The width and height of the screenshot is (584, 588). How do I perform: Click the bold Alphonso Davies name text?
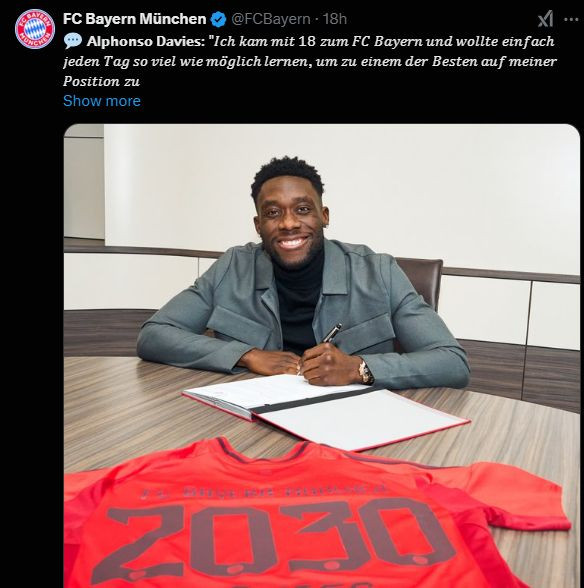click(146, 41)
